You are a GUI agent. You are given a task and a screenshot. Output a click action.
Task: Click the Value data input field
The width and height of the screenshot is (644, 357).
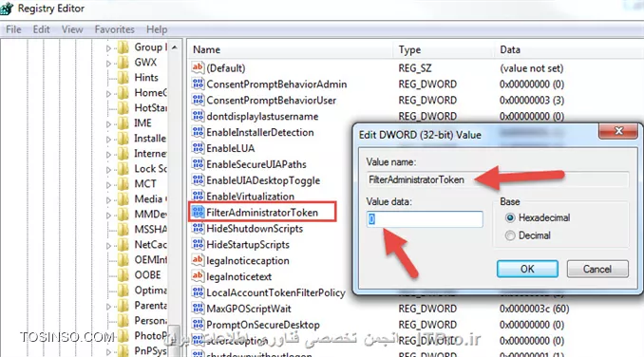(425, 219)
